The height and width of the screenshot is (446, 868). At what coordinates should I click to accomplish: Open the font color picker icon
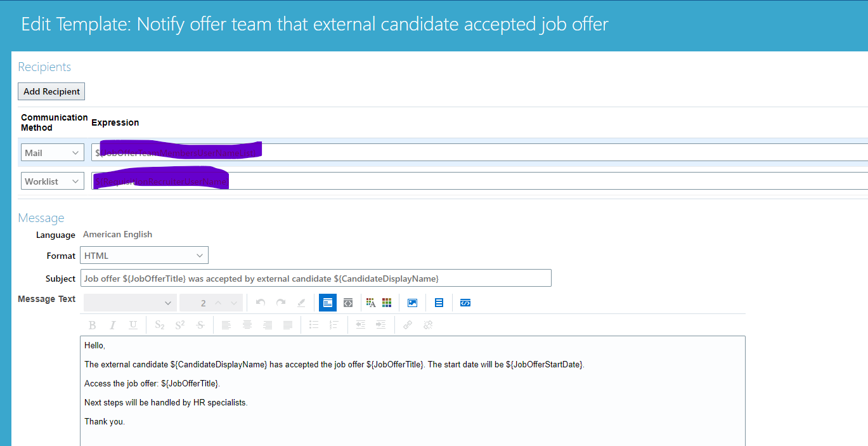(371, 303)
